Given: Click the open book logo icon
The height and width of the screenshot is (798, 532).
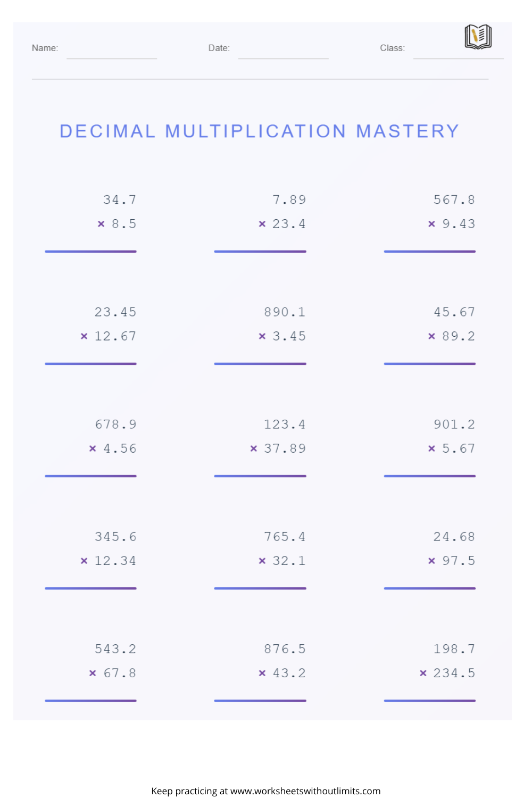Looking at the screenshot, I should point(478,37).
